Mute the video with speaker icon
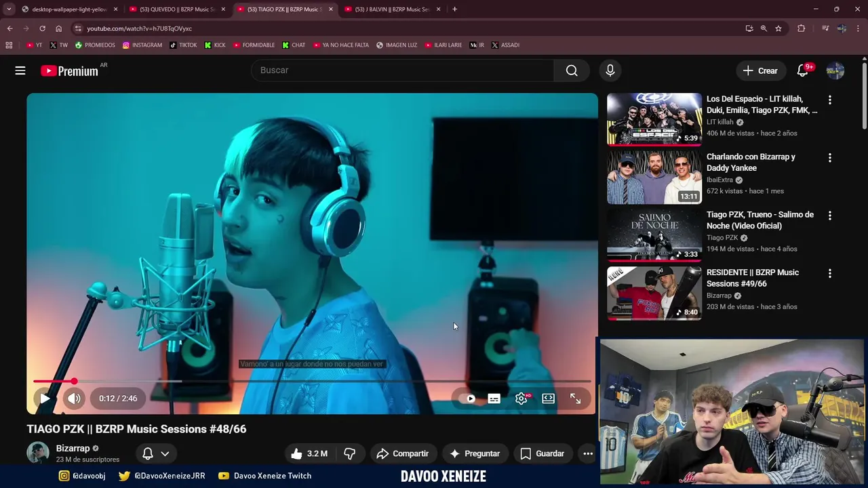 74,399
